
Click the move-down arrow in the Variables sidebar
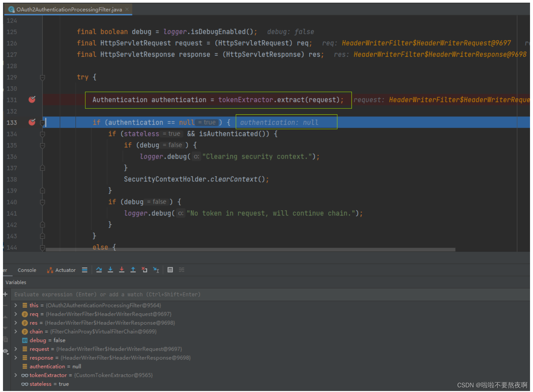[5, 328]
